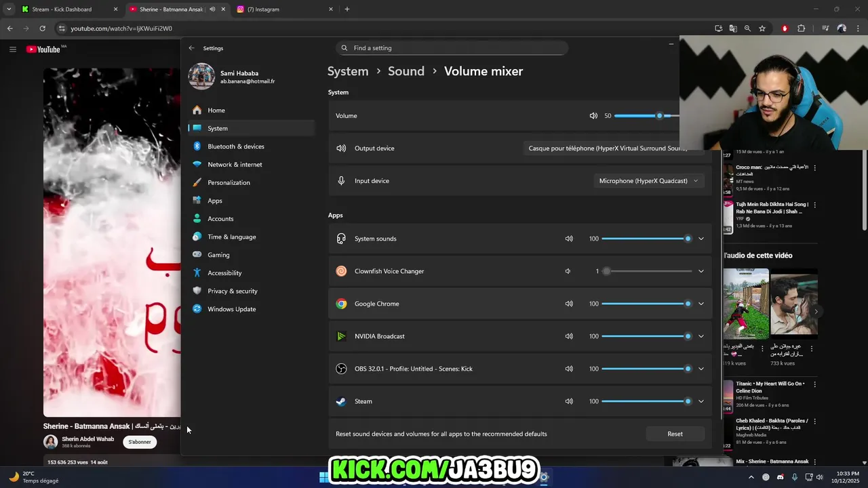
Task: Reload the page in Chrome
Action: point(42,28)
